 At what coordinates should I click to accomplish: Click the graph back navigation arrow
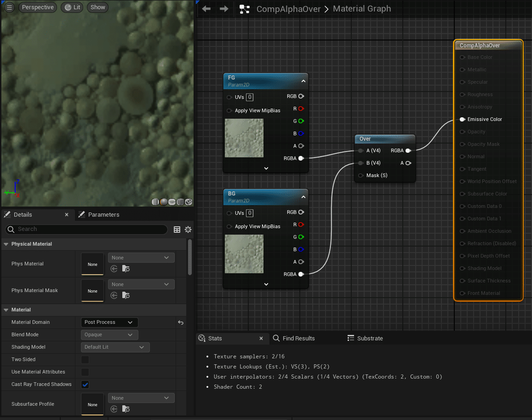pos(206,9)
